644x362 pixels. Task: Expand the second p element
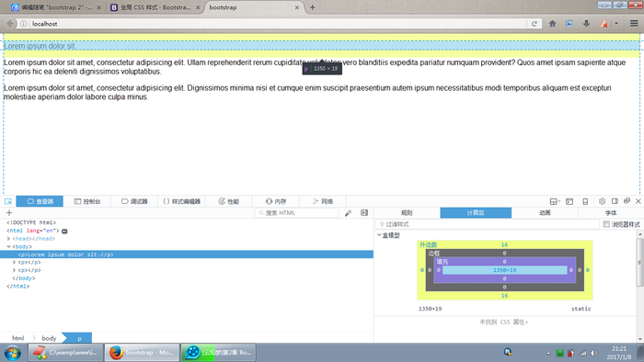pyautogui.click(x=15, y=263)
